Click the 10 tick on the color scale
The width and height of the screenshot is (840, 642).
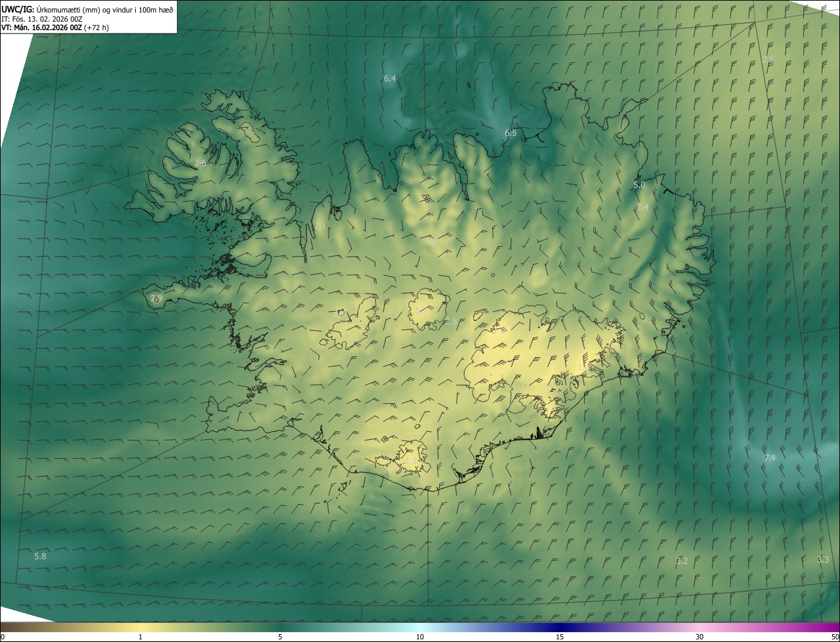pos(420,637)
